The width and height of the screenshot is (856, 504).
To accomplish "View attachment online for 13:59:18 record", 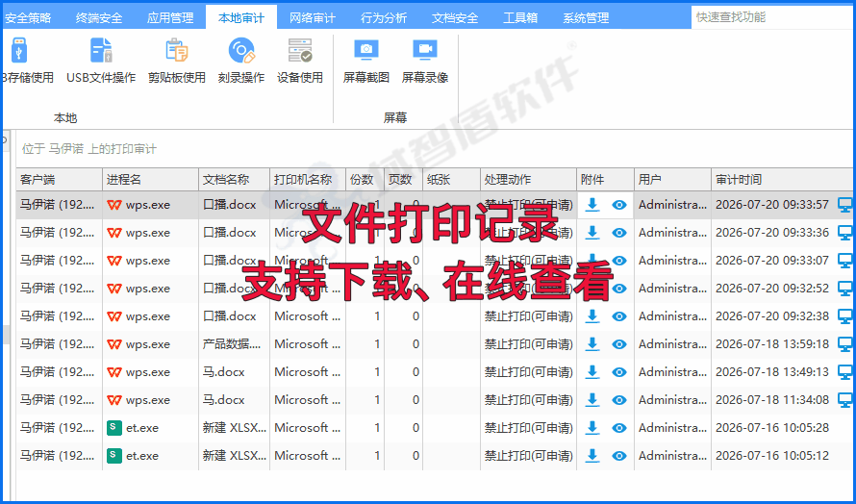I will coord(619,344).
